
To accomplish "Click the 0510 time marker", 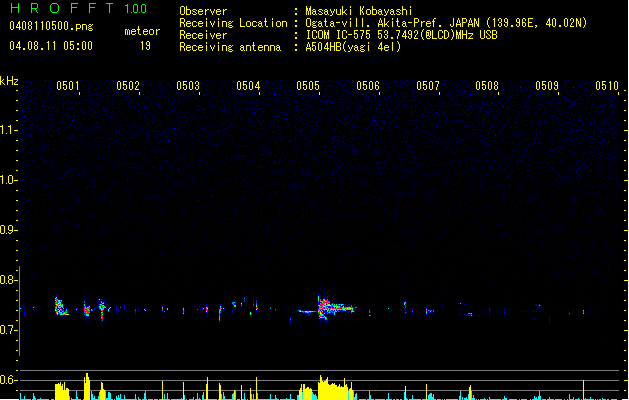I will pos(607,85).
